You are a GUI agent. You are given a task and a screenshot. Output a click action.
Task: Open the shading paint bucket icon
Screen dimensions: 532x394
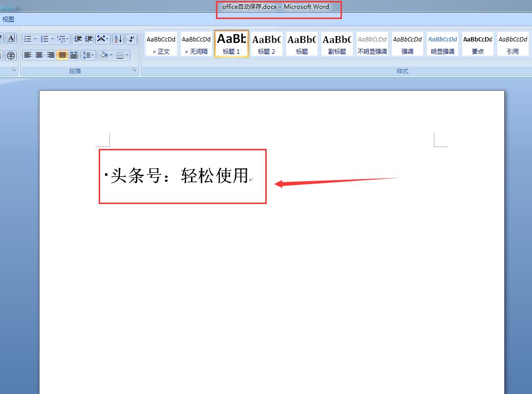103,55
